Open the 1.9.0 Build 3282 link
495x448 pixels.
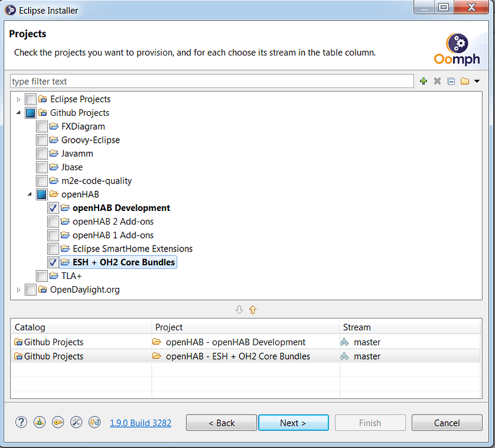pyautogui.click(x=140, y=422)
